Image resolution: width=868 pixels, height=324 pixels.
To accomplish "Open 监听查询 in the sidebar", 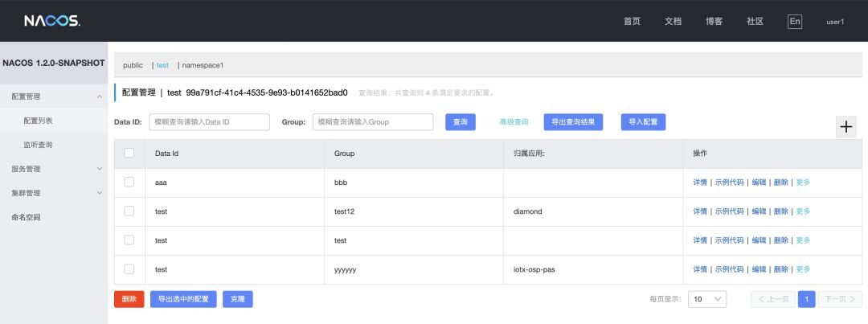I will (39, 145).
